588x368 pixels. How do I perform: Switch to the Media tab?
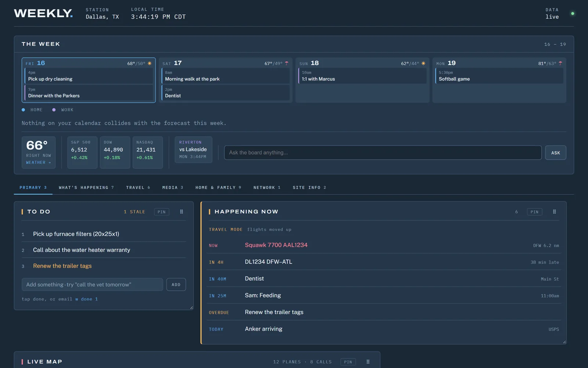coord(173,188)
